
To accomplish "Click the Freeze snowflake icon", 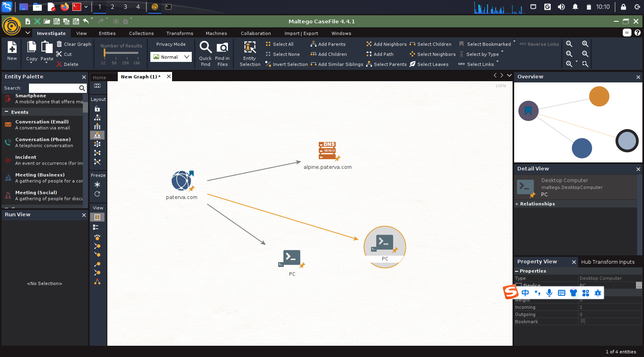I will coord(97,185).
